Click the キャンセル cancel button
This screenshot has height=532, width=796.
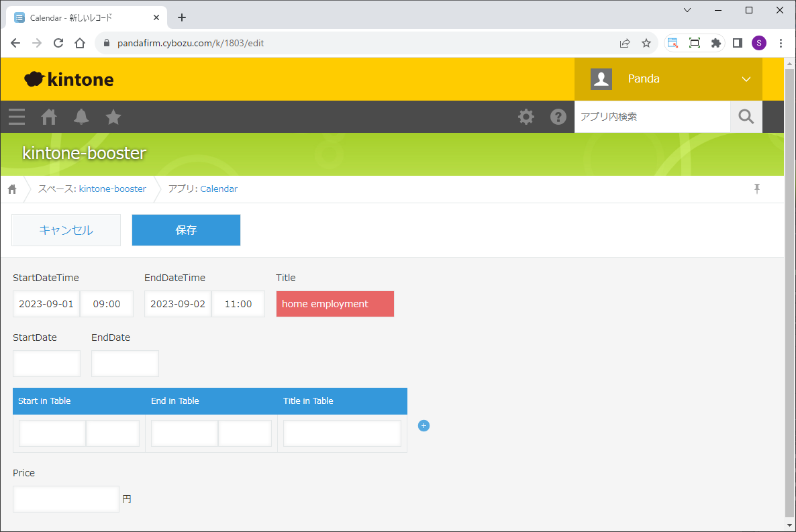pos(66,230)
